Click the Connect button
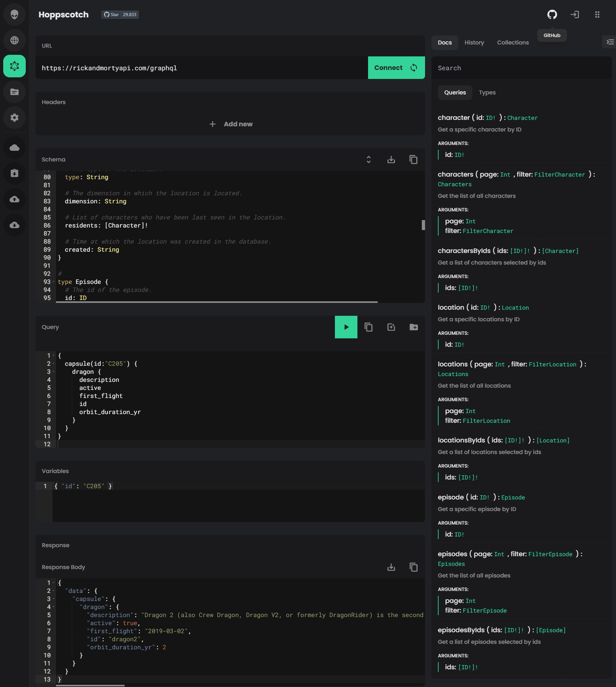616x687 pixels. [396, 68]
